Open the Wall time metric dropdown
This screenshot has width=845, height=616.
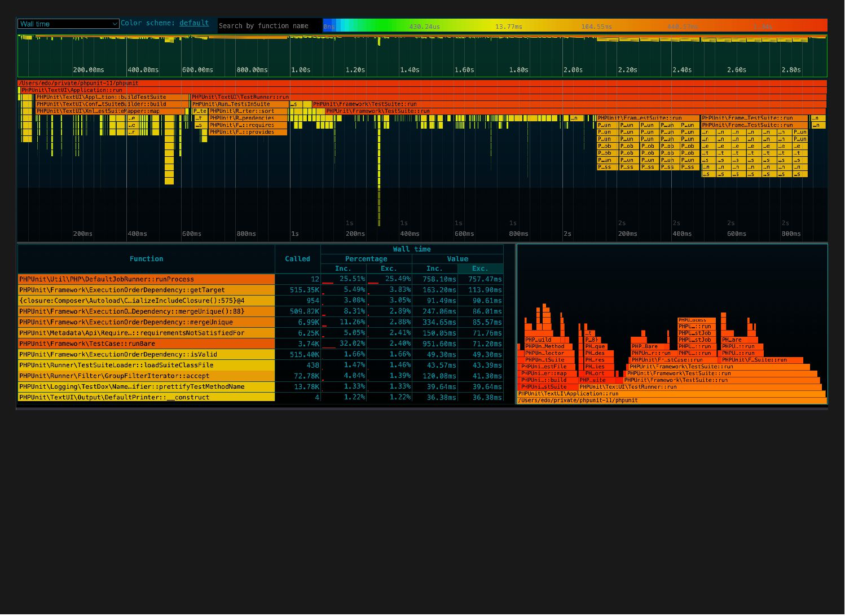click(x=68, y=24)
